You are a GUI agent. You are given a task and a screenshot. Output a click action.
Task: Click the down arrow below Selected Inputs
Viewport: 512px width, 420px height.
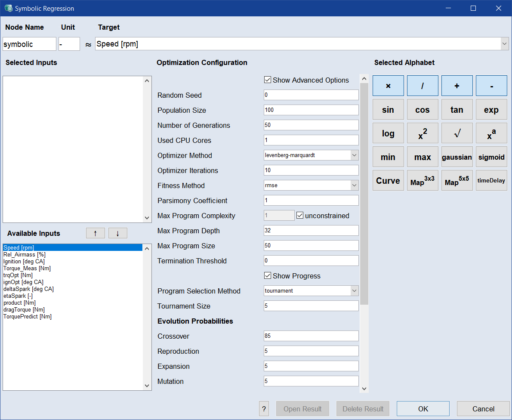click(118, 233)
